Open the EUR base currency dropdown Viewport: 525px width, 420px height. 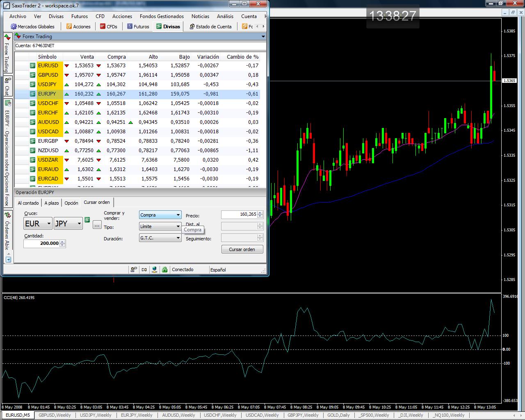pyautogui.click(x=49, y=224)
